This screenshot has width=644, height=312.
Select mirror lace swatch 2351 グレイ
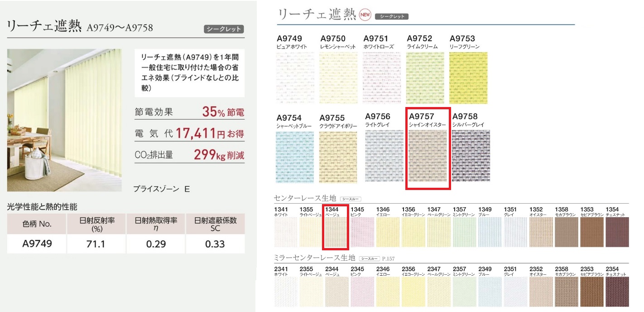[x=515, y=292]
